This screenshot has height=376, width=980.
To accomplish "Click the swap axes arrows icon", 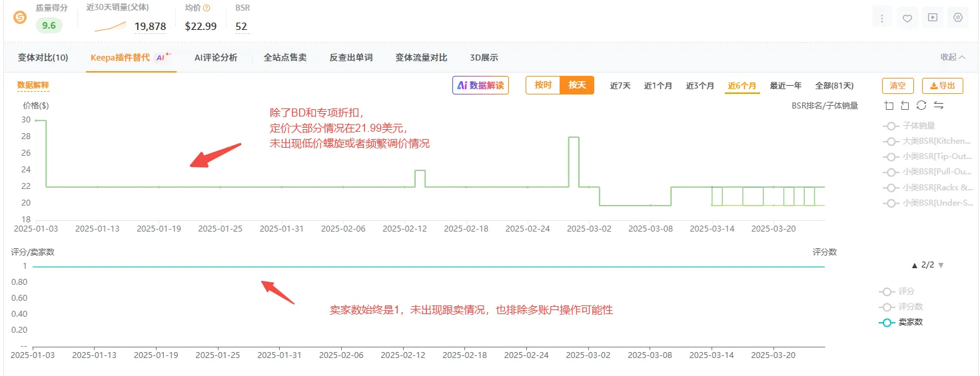I will coord(939,105).
